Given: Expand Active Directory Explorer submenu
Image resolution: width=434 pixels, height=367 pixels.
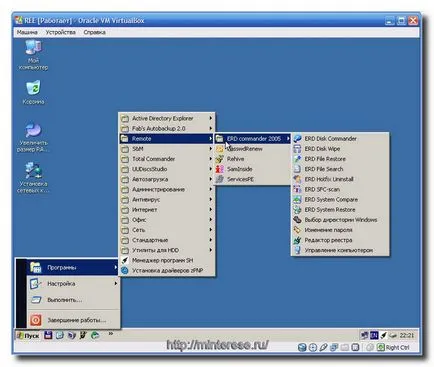Looking at the screenshot, I should tap(167, 118).
